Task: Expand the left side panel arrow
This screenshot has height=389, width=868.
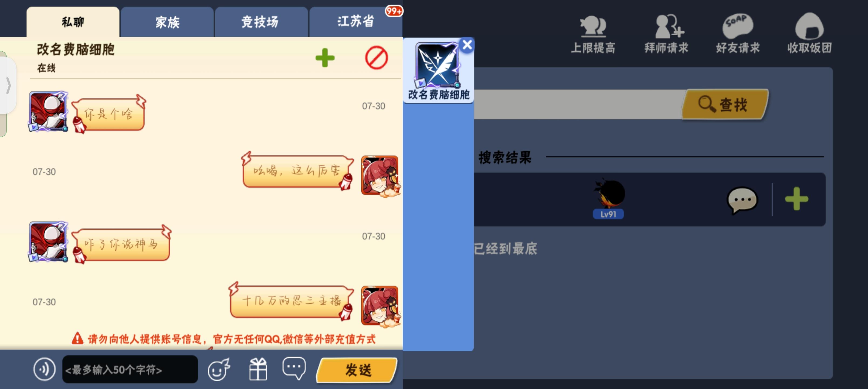Action: [8, 85]
